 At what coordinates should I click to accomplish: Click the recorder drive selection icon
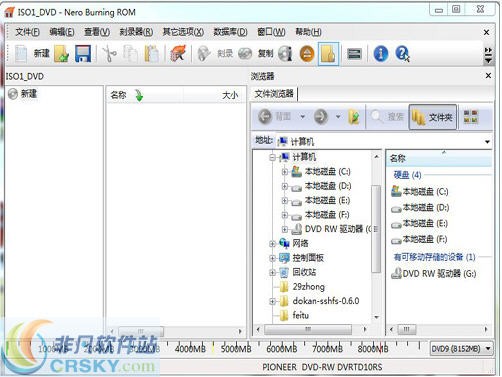[354, 54]
